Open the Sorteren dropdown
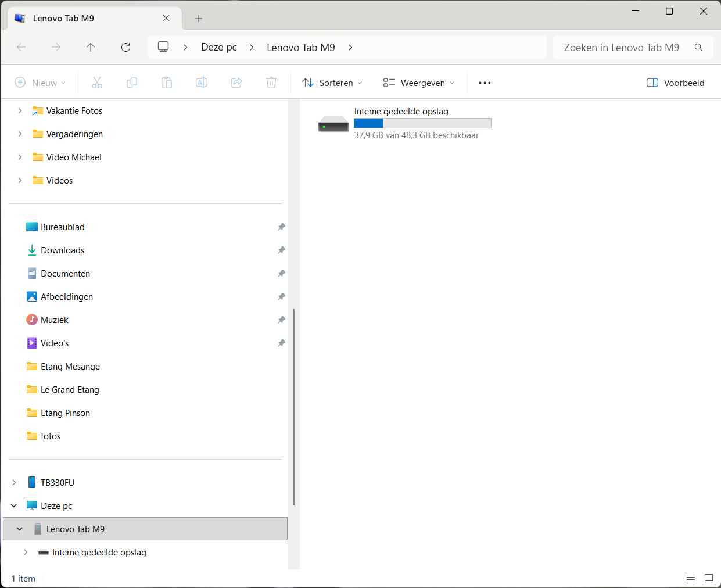This screenshot has width=721, height=588. pyautogui.click(x=332, y=83)
